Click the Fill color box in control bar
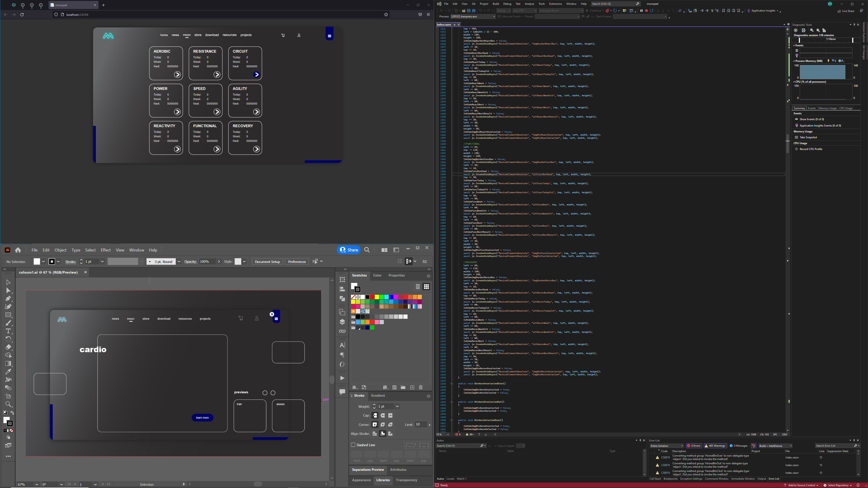This screenshot has width=868, height=488. point(37,262)
